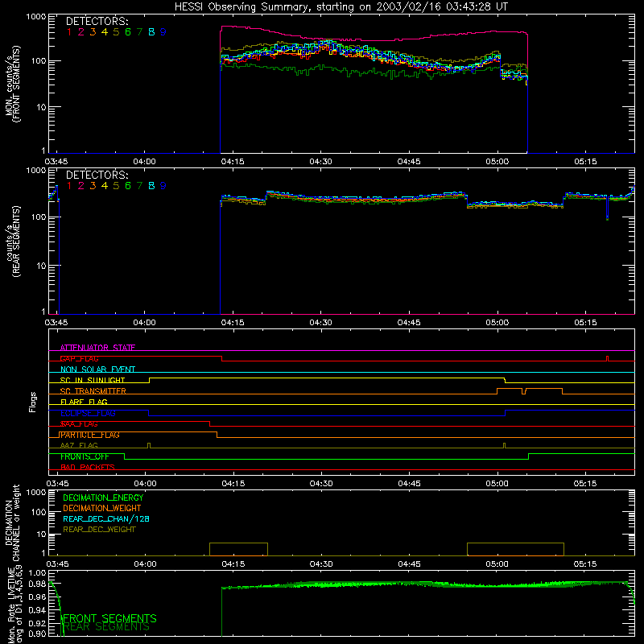Pick yellow detector 4 in rear segments legend

tap(105, 186)
